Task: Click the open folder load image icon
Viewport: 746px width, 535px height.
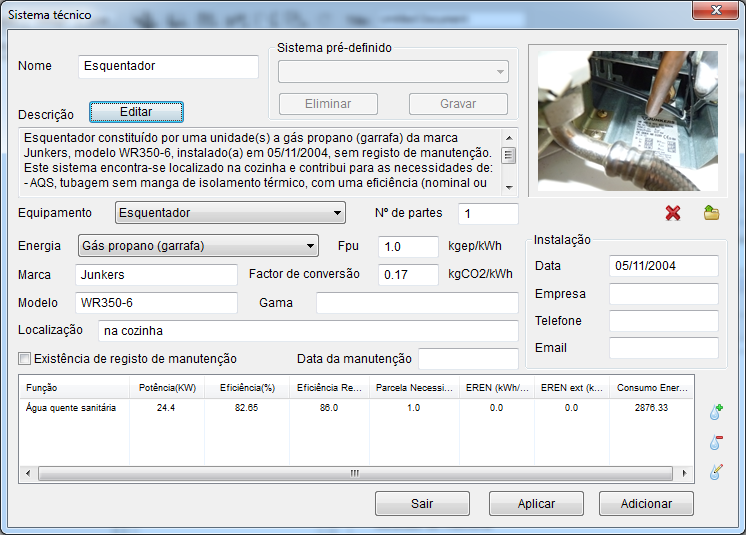Action: [711, 213]
